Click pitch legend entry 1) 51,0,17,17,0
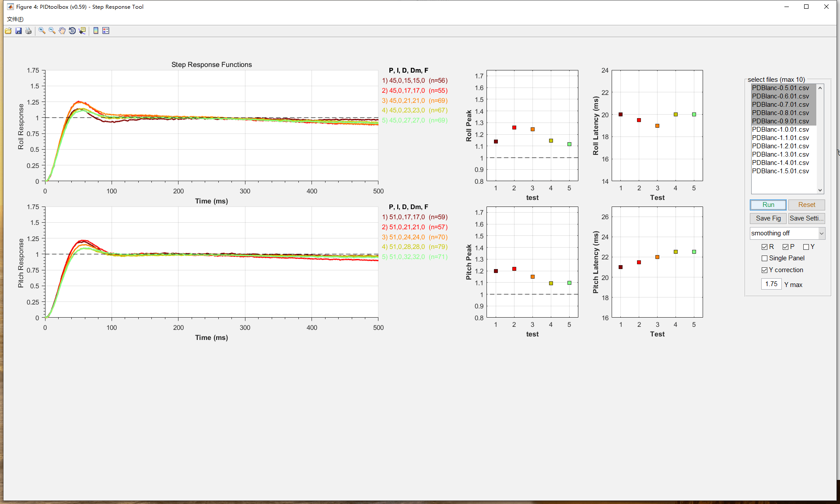The image size is (840, 504). [415, 217]
